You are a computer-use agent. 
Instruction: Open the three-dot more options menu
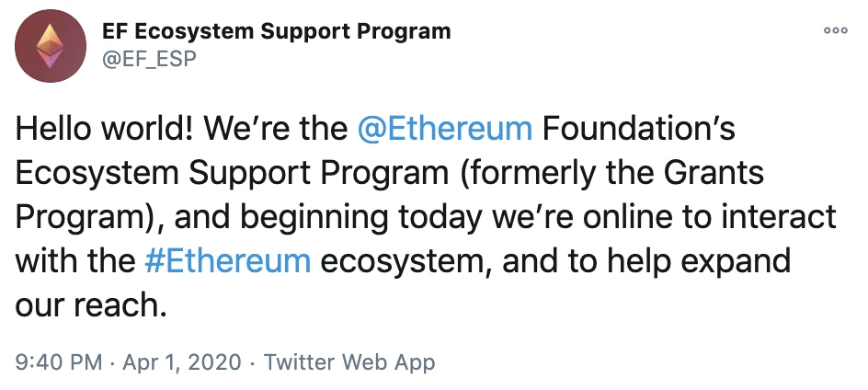[835, 31]
